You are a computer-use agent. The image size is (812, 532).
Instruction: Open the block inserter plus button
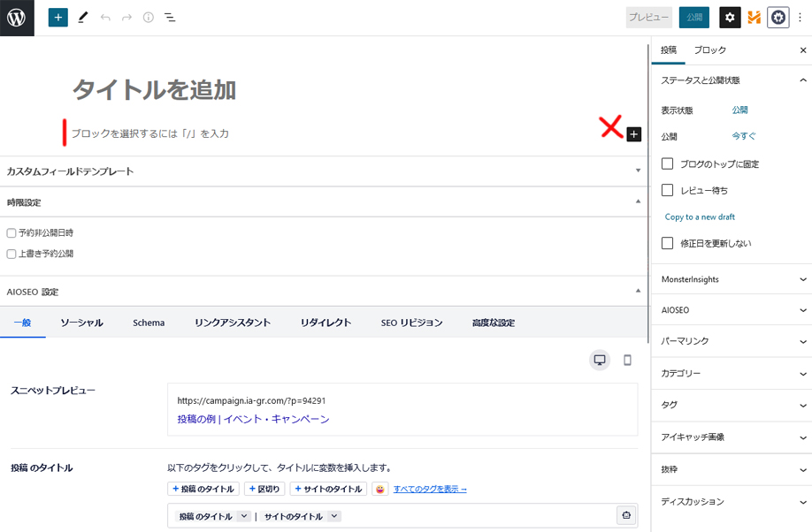pyautogui.click(x=58, y=17)
